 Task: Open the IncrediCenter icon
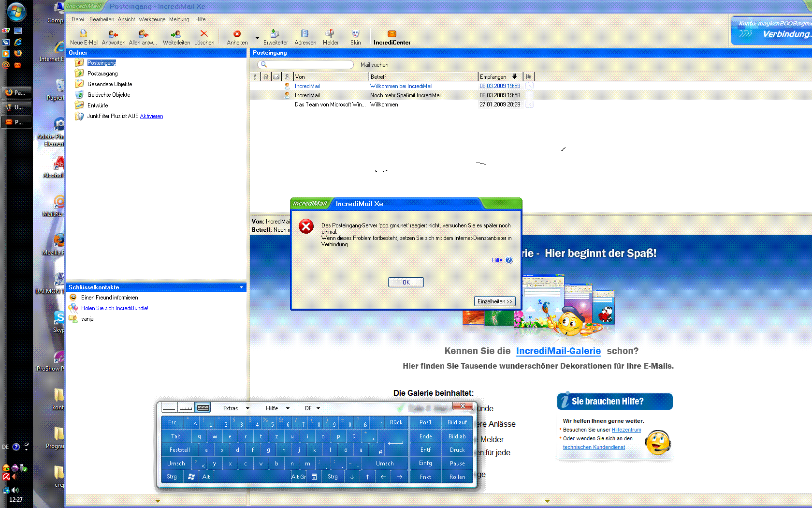click(392, 37)
